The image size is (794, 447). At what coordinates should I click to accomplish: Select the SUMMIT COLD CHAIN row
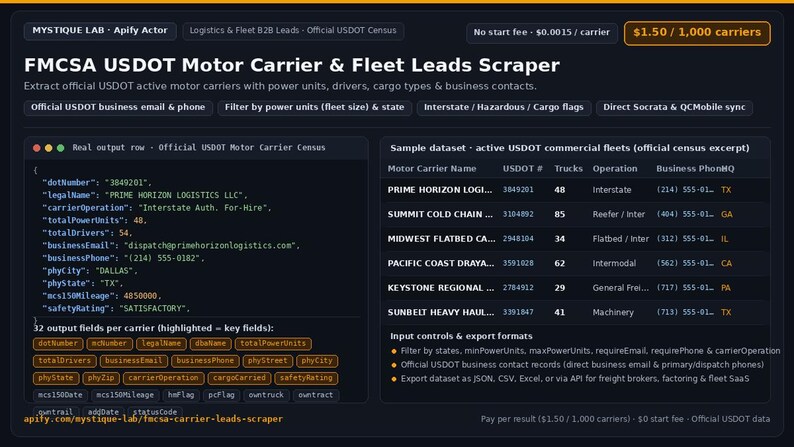point(575,214)
